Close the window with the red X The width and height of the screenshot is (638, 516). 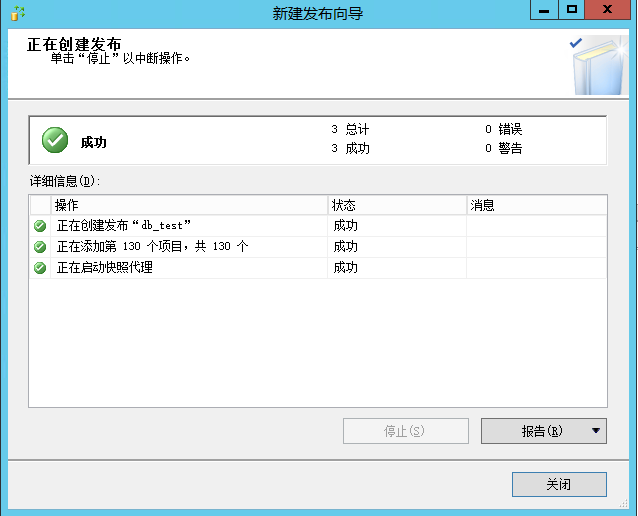(607, 10)
